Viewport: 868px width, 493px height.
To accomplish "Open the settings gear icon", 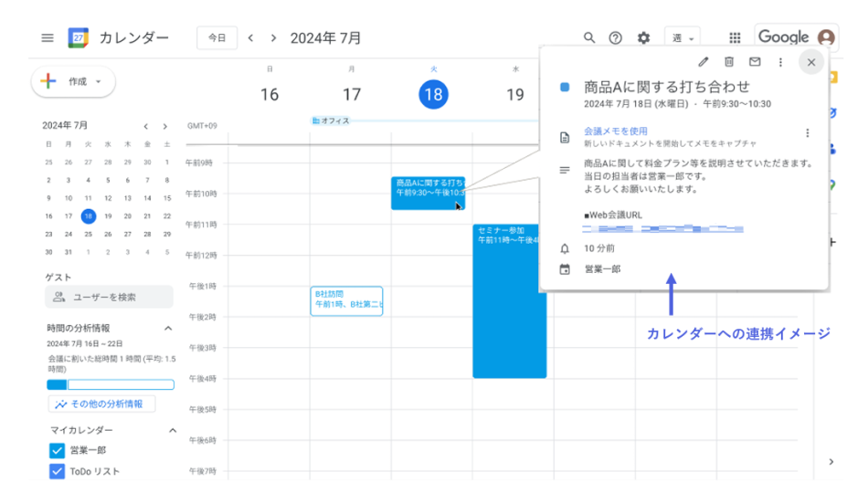I will pyautogui.click(x=643, y=37).
